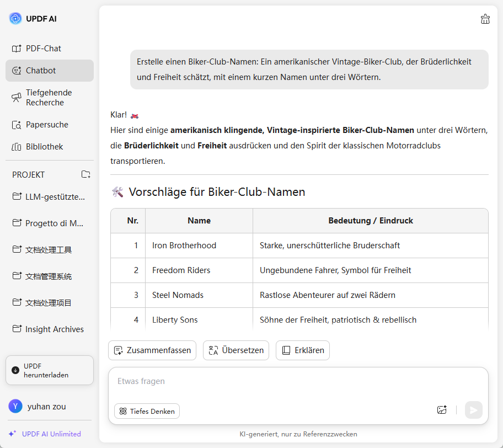Click the image upload icon
Viewport: 503px width, 448px height.
tap(442, 410)
